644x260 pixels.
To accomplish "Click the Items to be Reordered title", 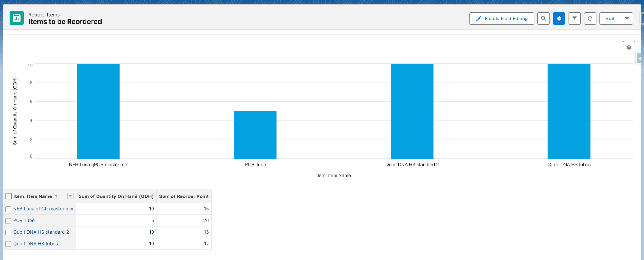I will (x=65, y=22).
